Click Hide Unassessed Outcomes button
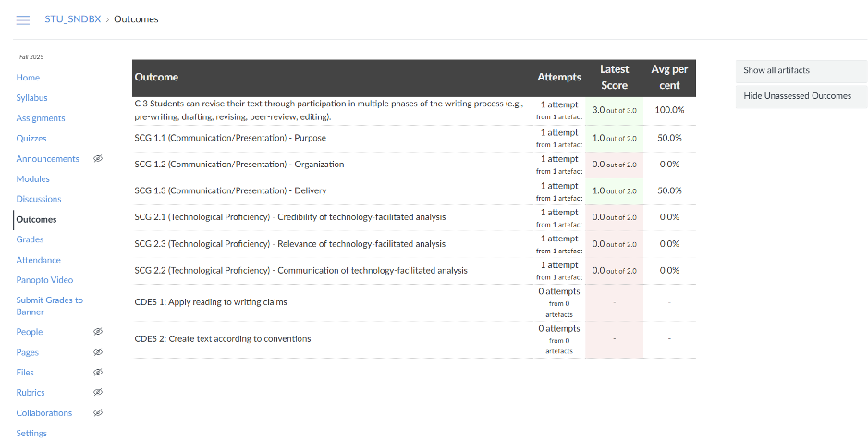868x441 pixels. [x=801, y=96]
